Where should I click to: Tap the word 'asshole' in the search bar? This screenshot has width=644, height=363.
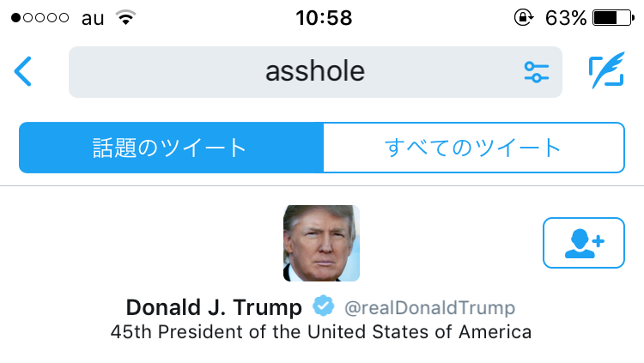(315, 72)
